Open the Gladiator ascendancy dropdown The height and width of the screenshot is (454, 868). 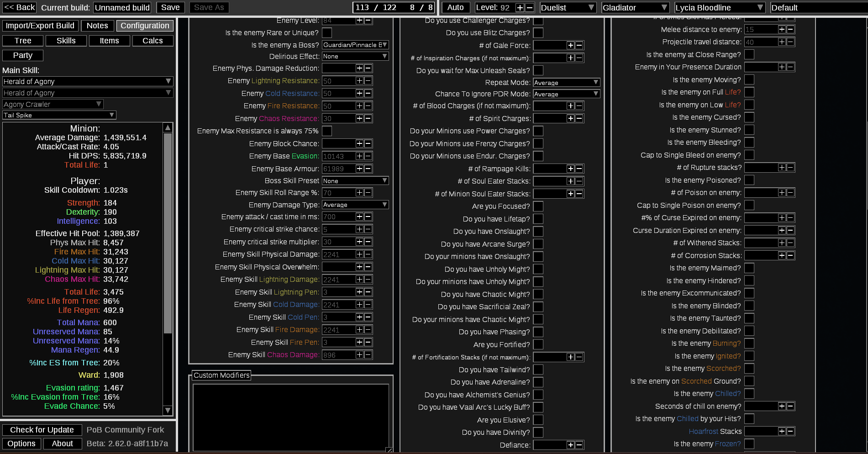point(636,8)
